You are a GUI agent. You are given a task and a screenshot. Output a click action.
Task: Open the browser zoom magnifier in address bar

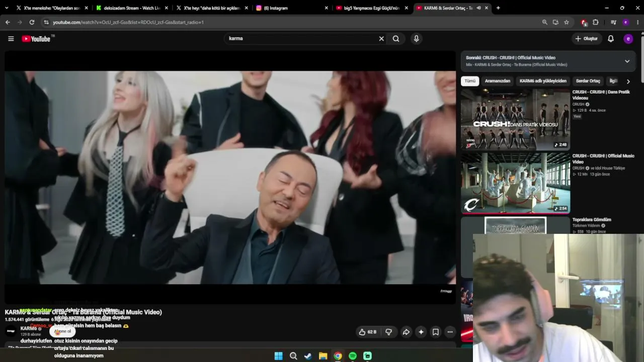pos(544,22)
